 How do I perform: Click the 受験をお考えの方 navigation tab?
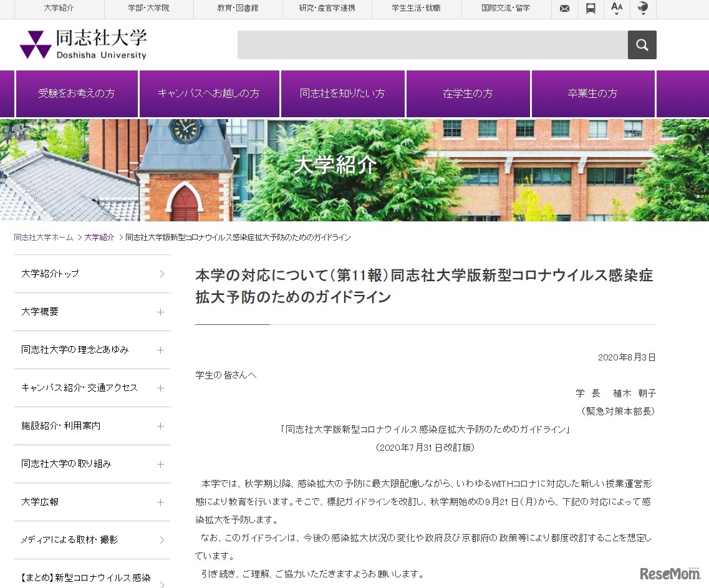coord(76,94)
